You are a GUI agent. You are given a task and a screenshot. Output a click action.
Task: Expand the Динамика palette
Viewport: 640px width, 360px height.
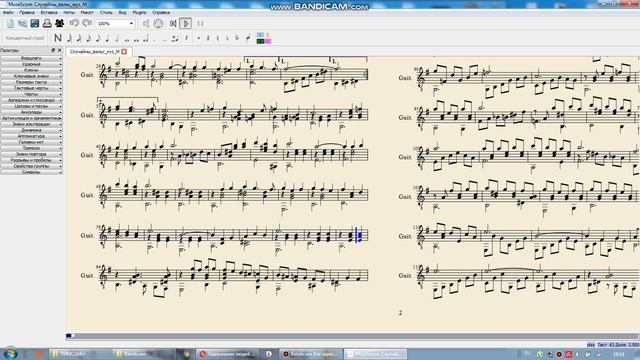[31, 130]
